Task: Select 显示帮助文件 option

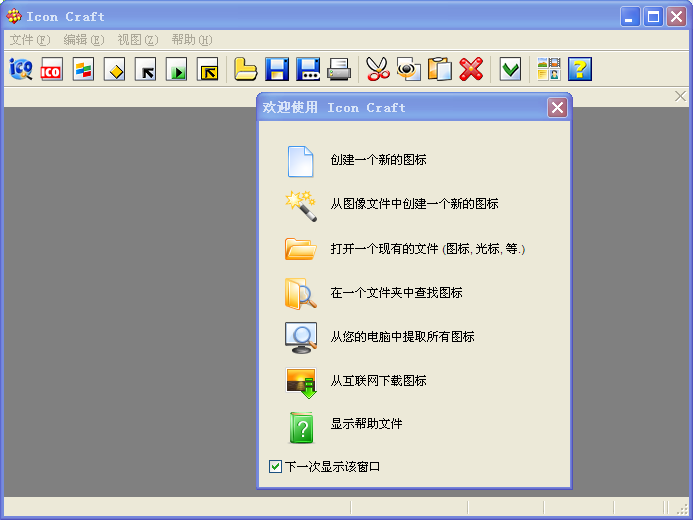Action: (x=366, y=424)
